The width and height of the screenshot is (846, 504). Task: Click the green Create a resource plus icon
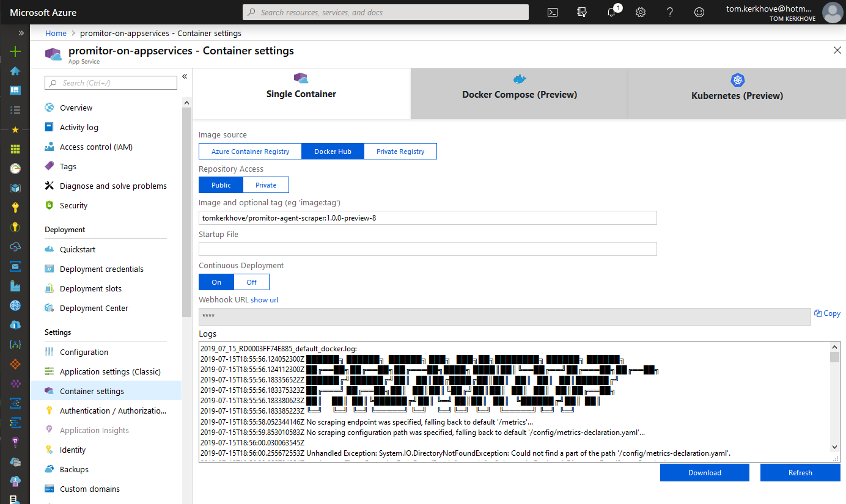[15, 51]
